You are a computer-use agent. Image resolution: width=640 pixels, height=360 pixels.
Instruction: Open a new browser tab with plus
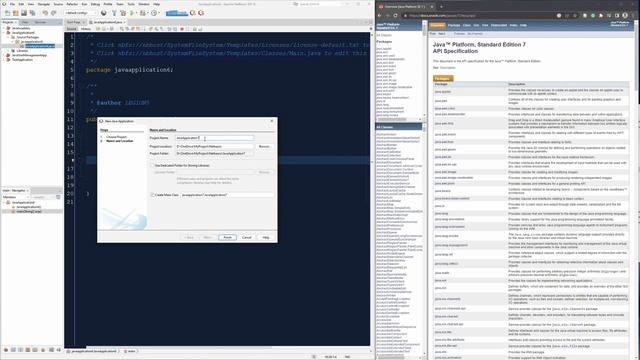pyautogui.click(x=441, y=7)
